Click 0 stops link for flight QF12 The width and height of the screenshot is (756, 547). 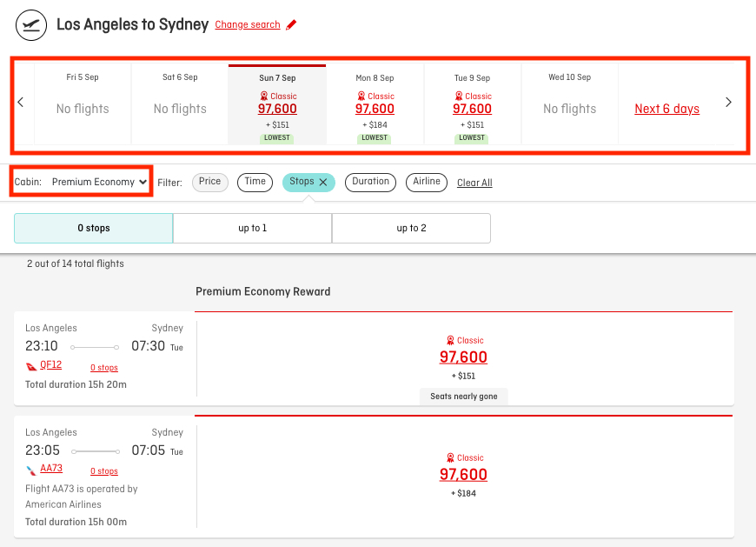(104, 368)
